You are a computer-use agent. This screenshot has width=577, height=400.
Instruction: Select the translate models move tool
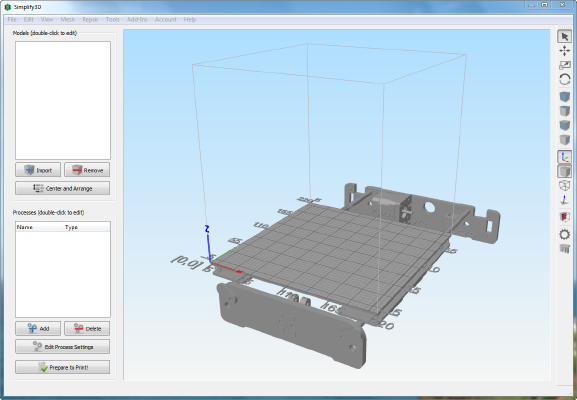click(564, 51)
